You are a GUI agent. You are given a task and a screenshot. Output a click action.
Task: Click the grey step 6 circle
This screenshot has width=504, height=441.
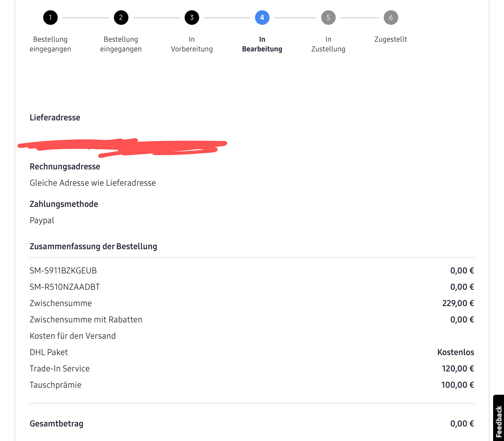[391, 18]
